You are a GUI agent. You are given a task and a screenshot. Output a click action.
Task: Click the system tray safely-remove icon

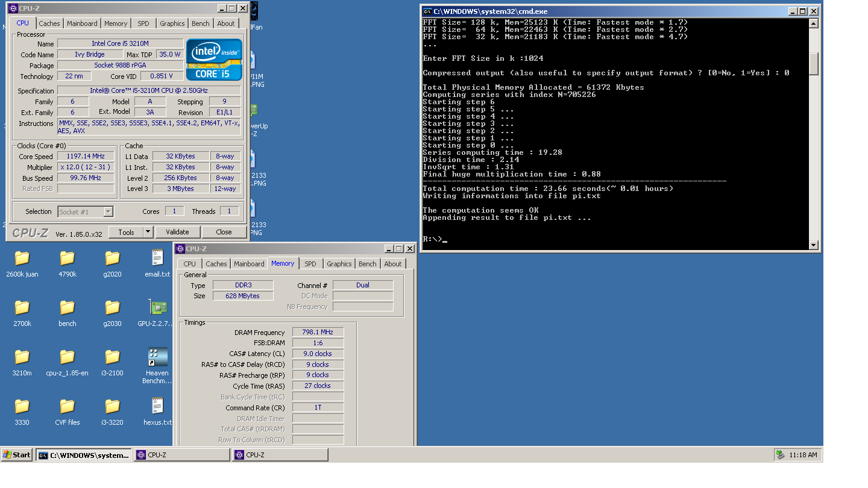(781, 455)
